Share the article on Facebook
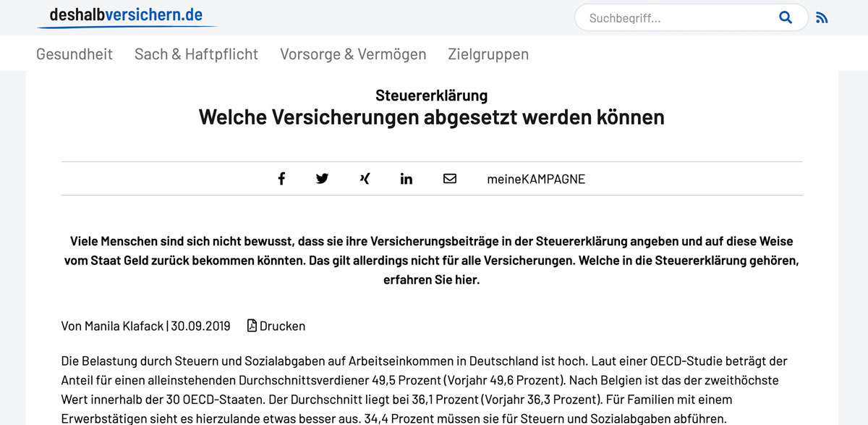This screenshot has width=868, height=425. pyautogui.click(x=281, y=178)
